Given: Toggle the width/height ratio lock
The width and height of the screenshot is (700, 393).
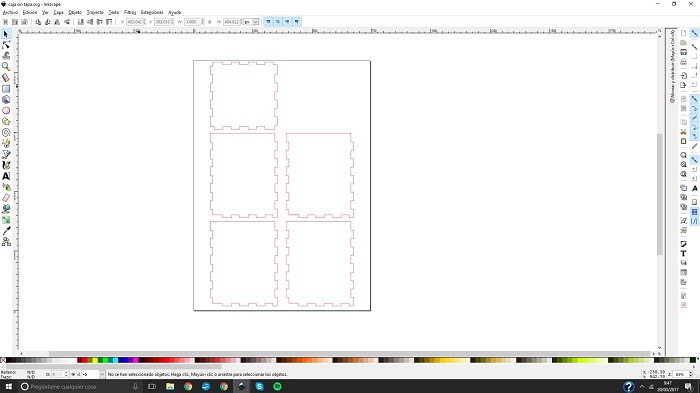Looking at the screenshot, I should click(209, 21).
